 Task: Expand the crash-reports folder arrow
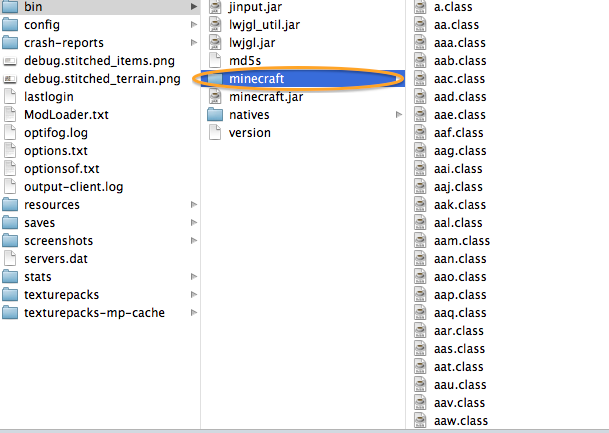[x=193, y=43]
